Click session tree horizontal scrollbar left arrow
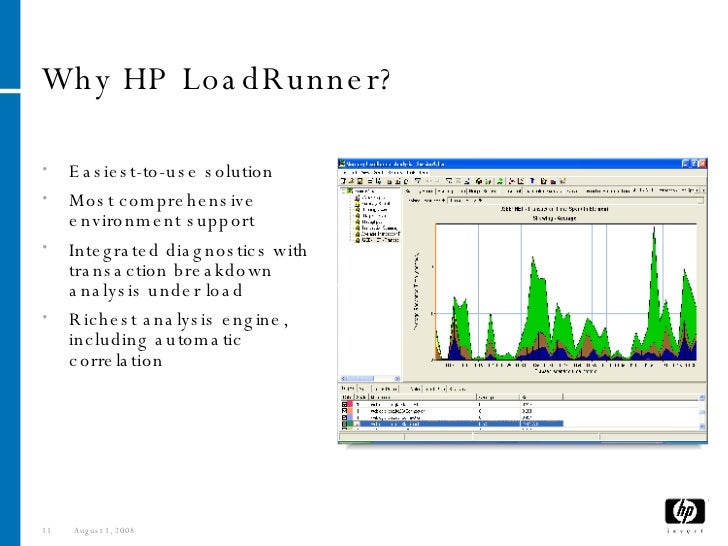Screen dimensions: 728x546 (x=344, y=378)
